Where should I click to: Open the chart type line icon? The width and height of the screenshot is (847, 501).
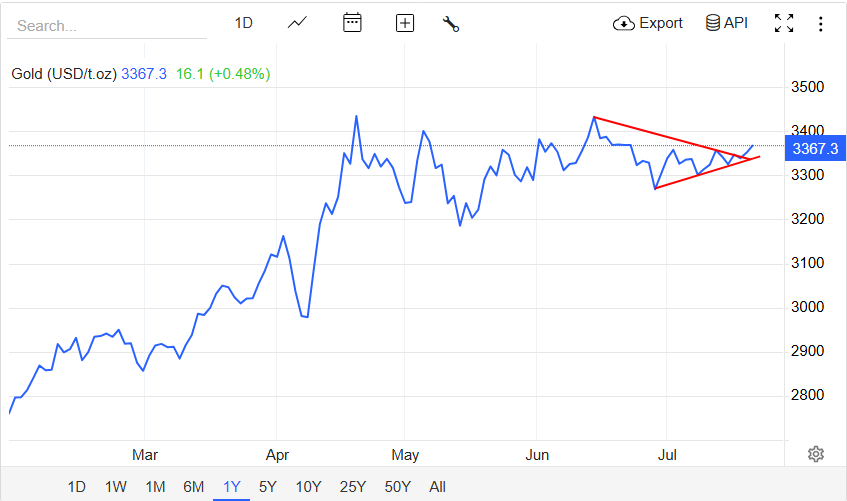(297, 23)
